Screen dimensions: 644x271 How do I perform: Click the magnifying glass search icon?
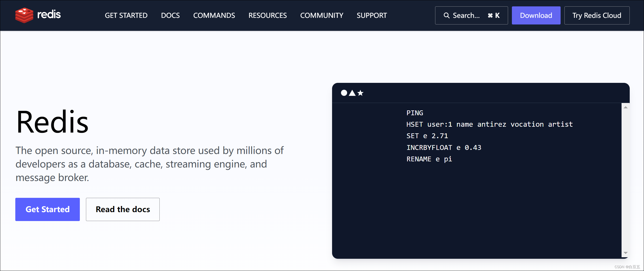click(x=447, y=16)
